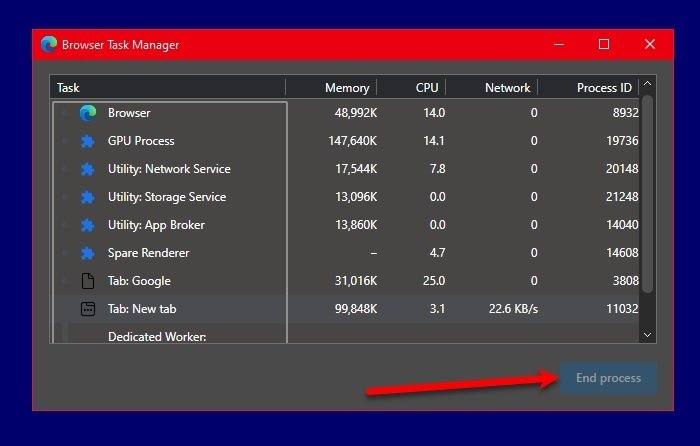Select the Spare Renderer puzzle icon
700x446 pixels.
(x=87, y=253)
